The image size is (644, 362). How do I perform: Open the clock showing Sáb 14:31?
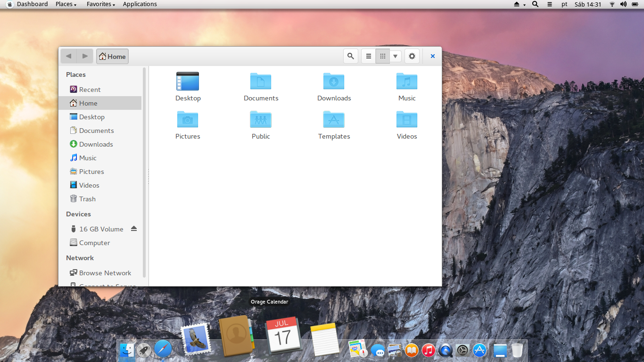click(588, 4)
